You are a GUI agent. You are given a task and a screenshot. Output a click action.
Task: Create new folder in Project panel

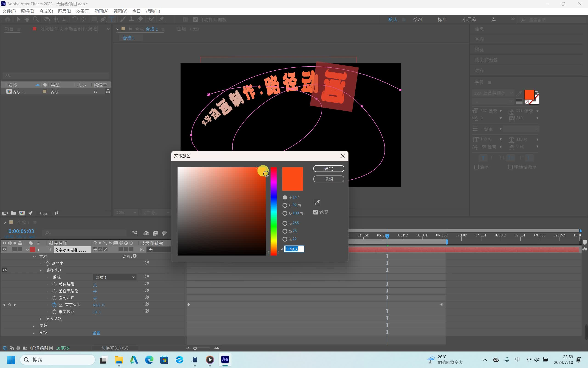[13, 213]
